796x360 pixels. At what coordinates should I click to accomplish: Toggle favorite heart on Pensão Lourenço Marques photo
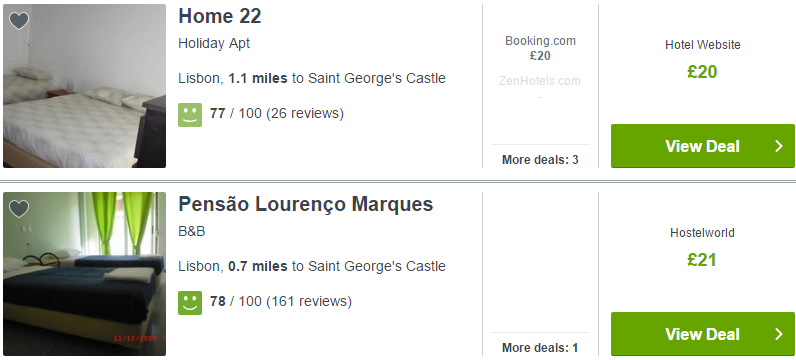(19, 209)
